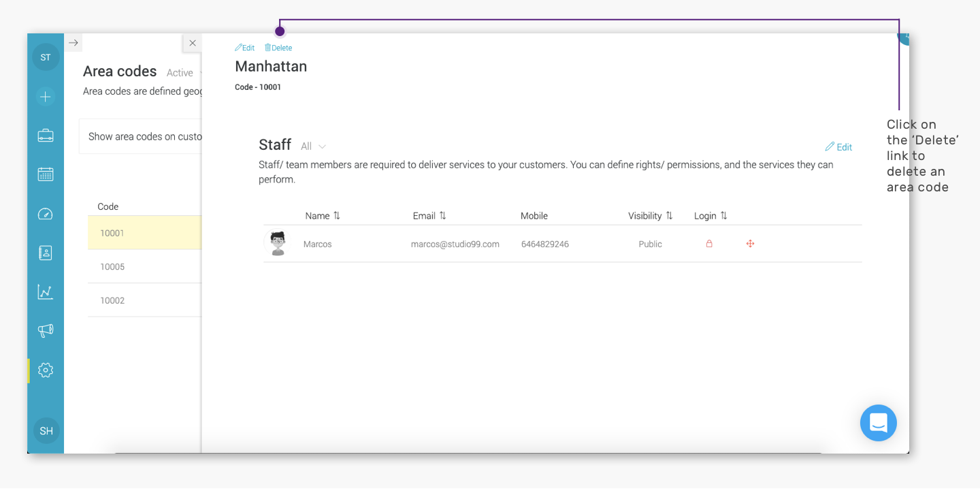Viewport: 980px width, 489px height.
Task: Open the Area codes 'Active' filter dropdown
Action: click(184, 73)
